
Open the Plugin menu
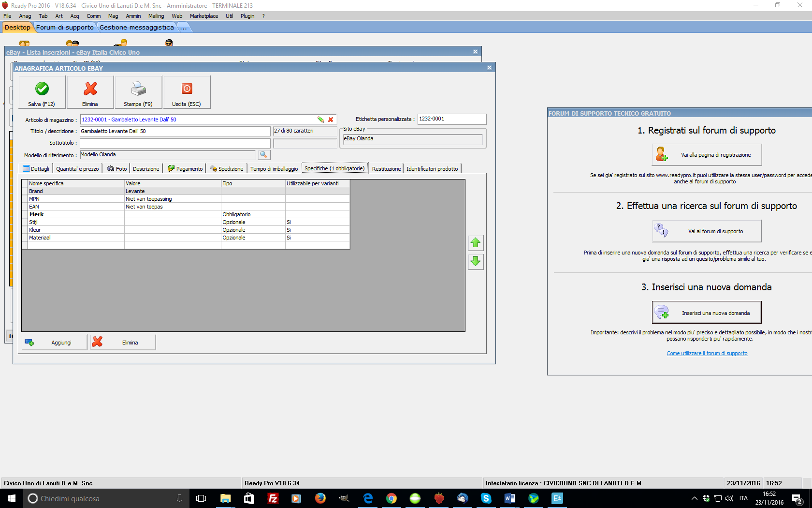tap(247, 16)
